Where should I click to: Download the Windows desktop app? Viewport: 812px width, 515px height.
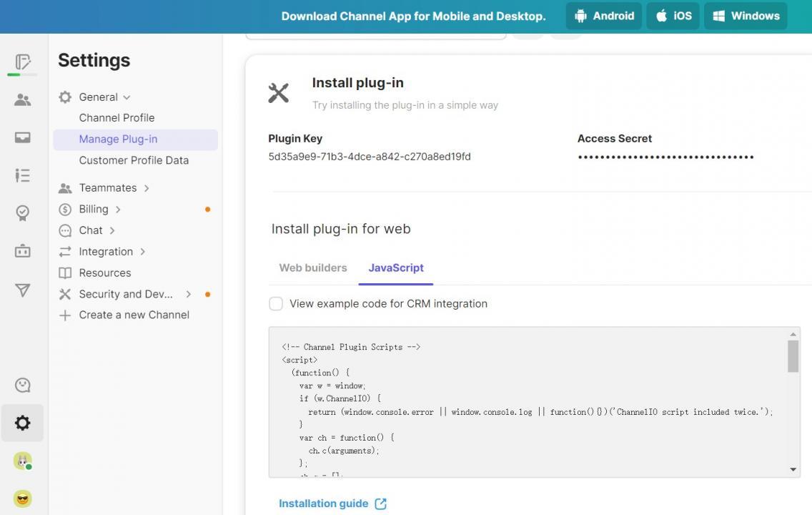(x=746, y=16)
